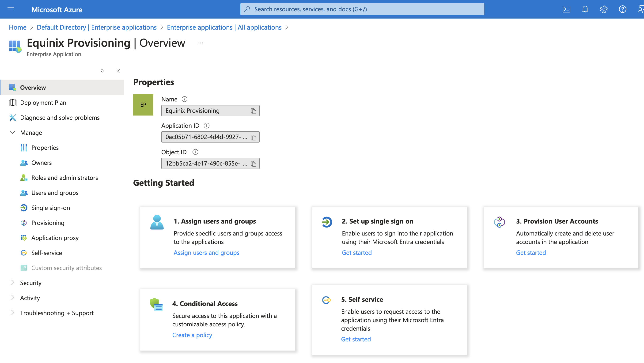The image size is (644, 363).
Task: Open the help question mark menu
Action: [622, 9]
